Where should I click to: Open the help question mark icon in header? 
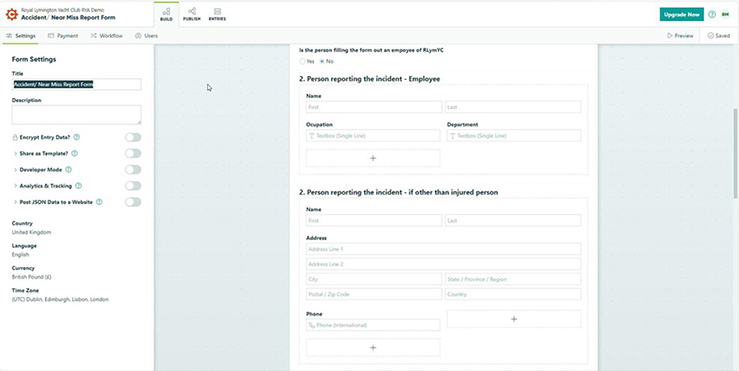point(712,15)
